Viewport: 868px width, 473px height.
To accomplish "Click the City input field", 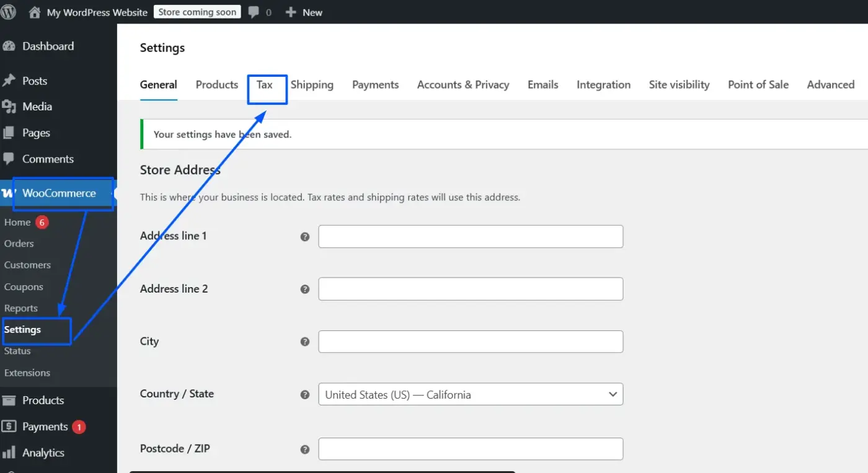I will [471, 342].
